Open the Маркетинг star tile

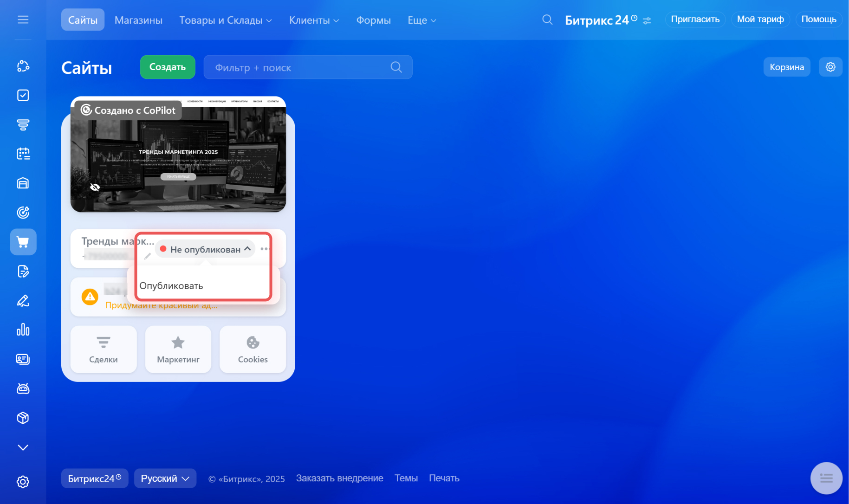(178, 349)
